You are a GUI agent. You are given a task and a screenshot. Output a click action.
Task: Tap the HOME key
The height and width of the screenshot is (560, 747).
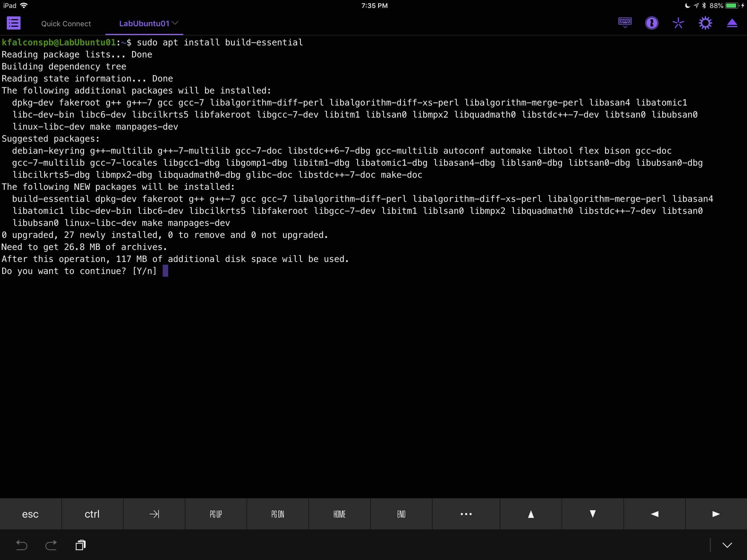point(339,514)
